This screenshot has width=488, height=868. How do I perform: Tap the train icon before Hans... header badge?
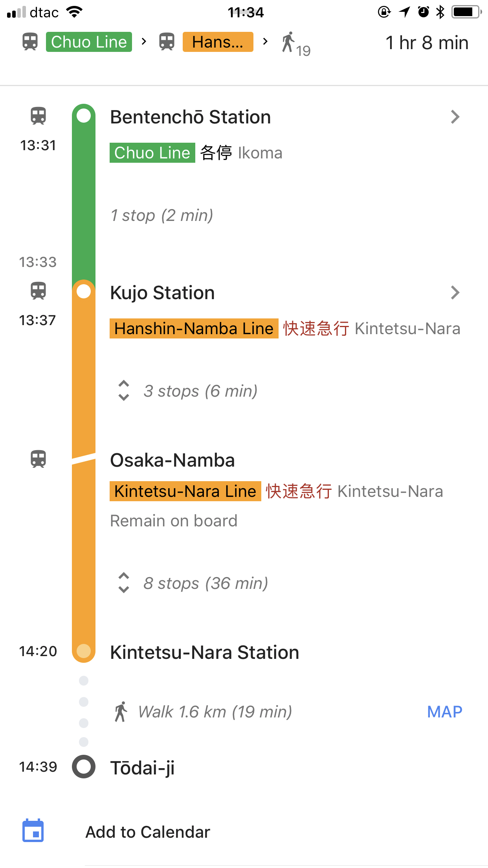pos(167,42)
